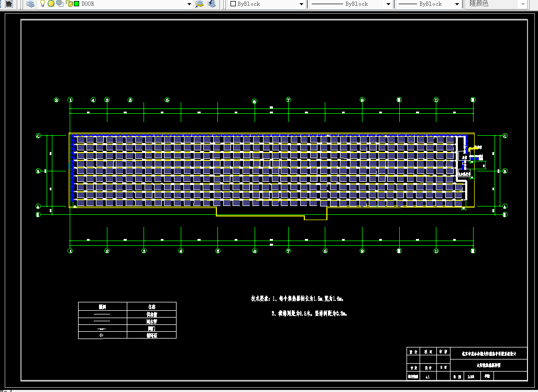This screenshot has width=538, height=392.
Task: Click the Layer Previous icon
Action: (212, 4)
